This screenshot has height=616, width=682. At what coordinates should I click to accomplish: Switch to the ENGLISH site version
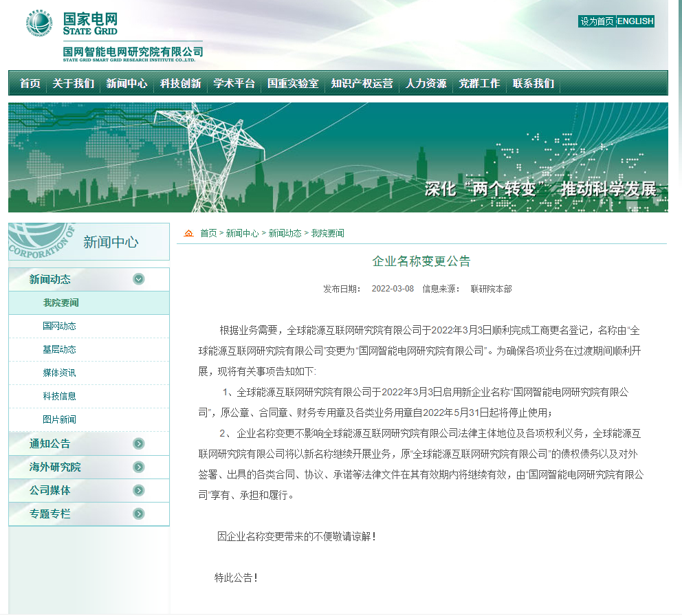click(x=635, y=21)
